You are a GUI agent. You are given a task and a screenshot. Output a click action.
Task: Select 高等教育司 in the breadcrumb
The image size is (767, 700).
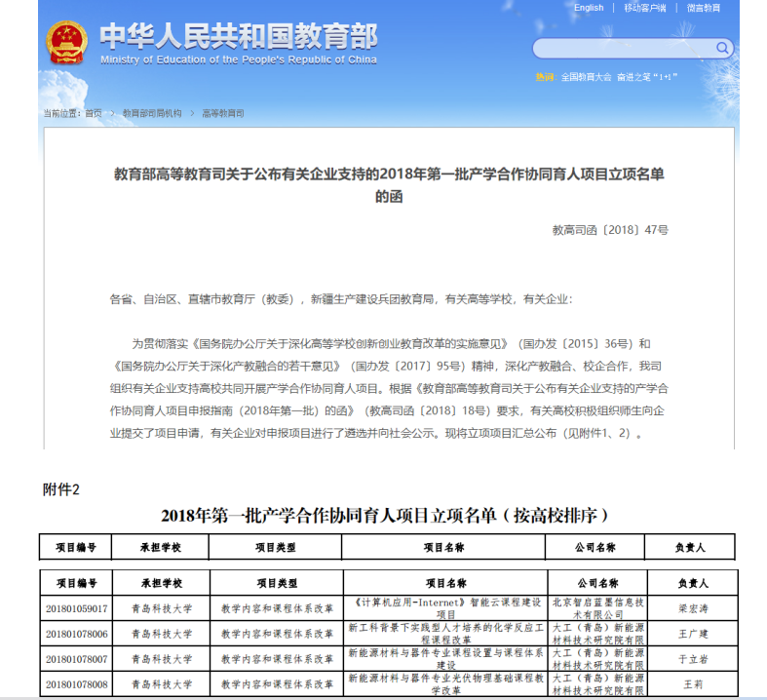click(x=223, y=113)
